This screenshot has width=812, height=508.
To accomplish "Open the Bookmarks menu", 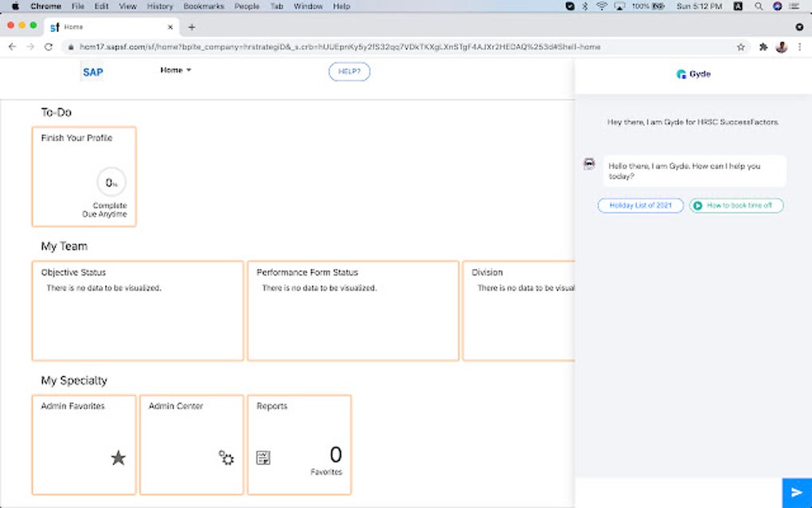I will 203,6.
